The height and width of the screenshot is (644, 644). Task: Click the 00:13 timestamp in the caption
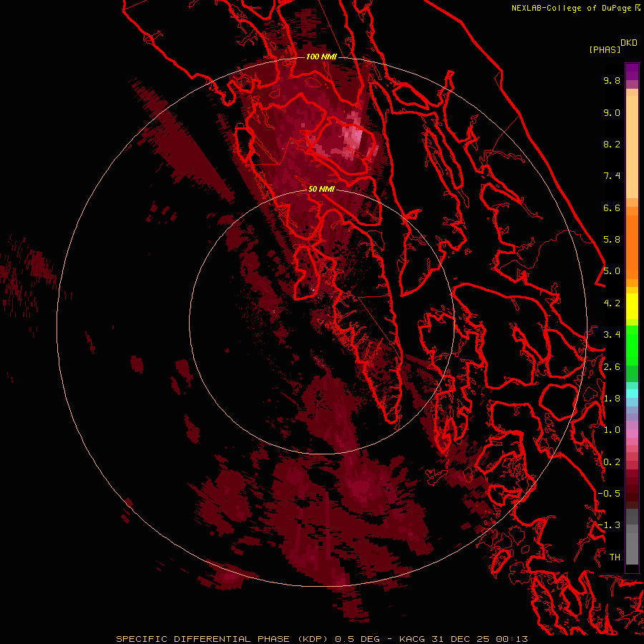pos(512,639)
